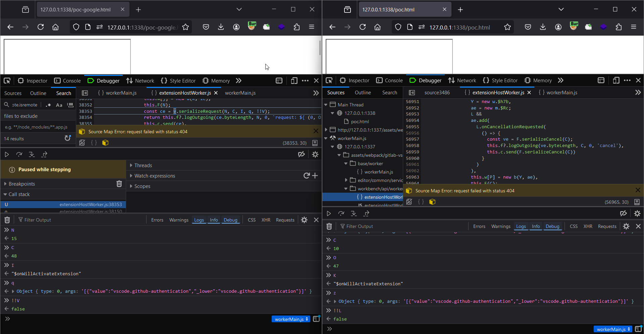Open debugger settings gear in left window

coord(315,154)
